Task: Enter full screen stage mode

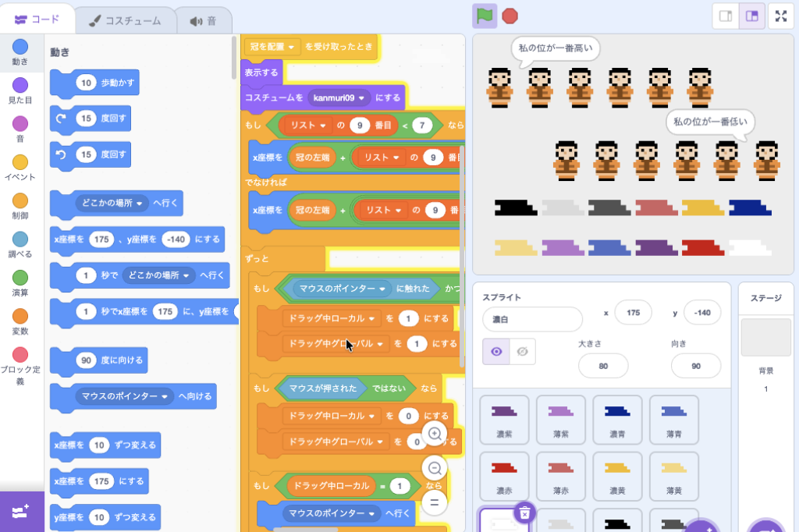Action: (x=781, y=16)
